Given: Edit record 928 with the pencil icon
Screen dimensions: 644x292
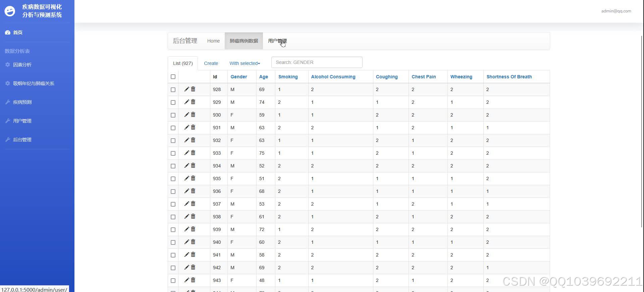Looking at the screenshot, I should pyautogui.click(x=186, y=89).
